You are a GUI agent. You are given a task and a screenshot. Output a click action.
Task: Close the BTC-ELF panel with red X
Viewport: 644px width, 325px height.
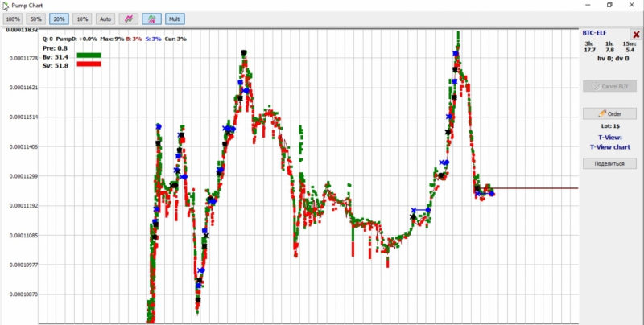636,35
